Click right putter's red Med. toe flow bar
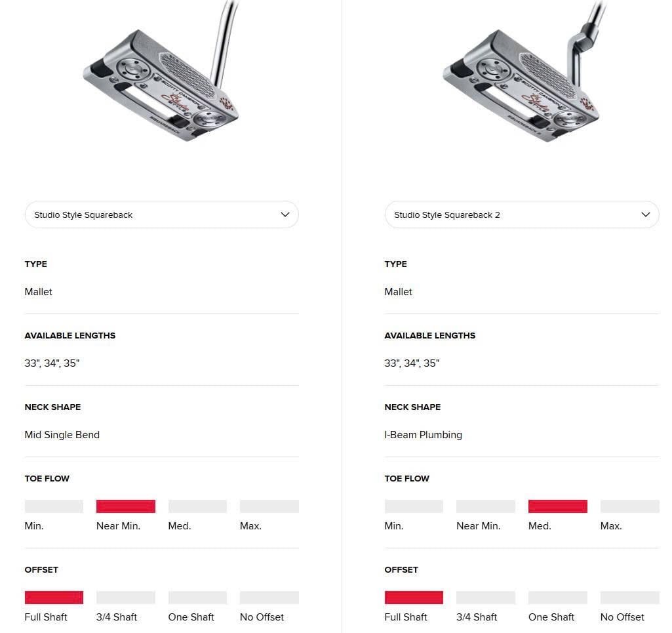Screen dimensions: 672x633 557,506
